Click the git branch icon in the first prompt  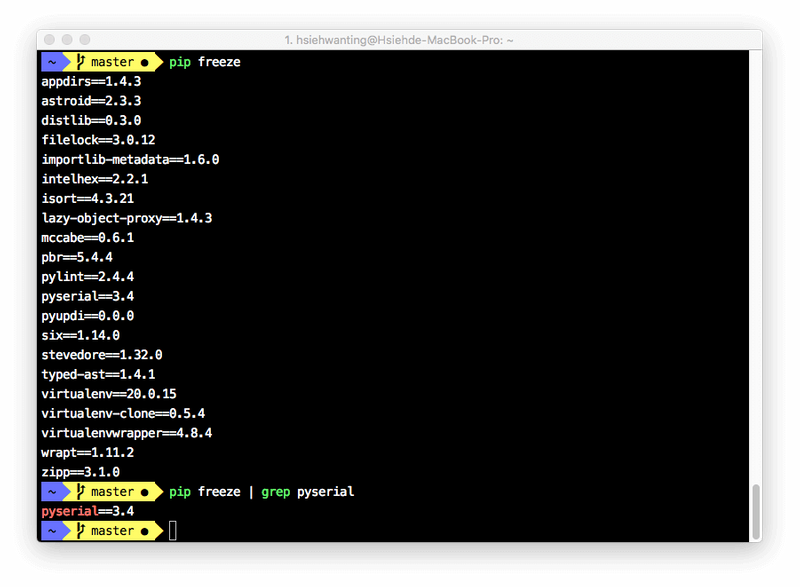[80, 62]
